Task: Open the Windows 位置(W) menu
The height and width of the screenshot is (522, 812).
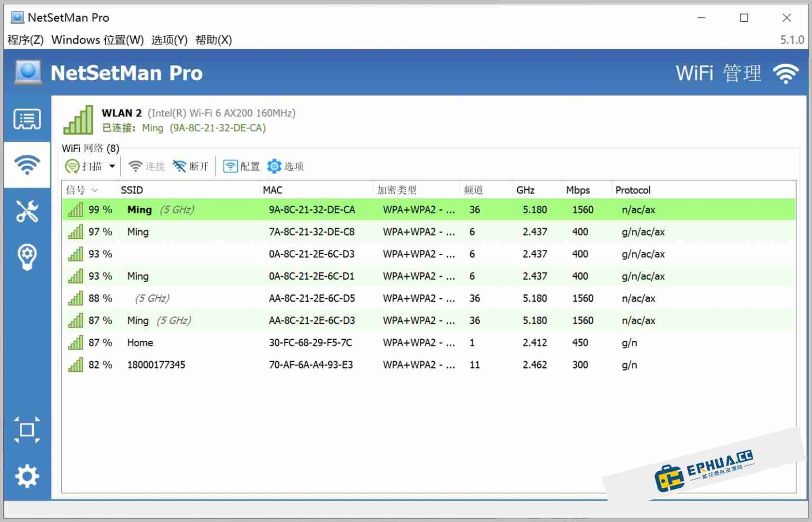Action: 98,40
